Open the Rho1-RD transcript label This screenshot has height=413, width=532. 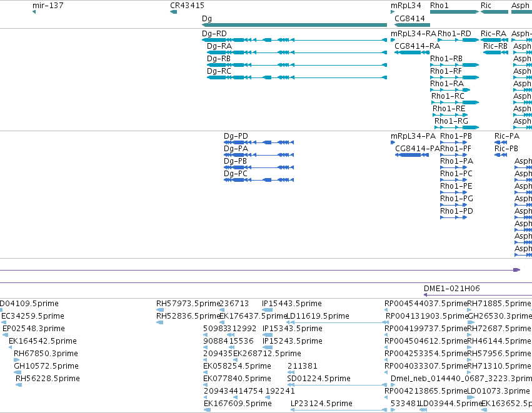(454, 34)
